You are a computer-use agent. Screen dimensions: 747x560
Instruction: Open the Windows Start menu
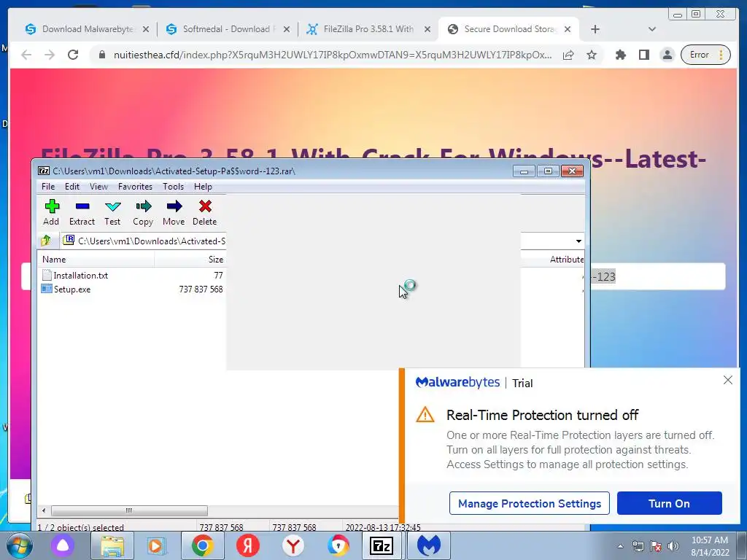tap(18, 545)
